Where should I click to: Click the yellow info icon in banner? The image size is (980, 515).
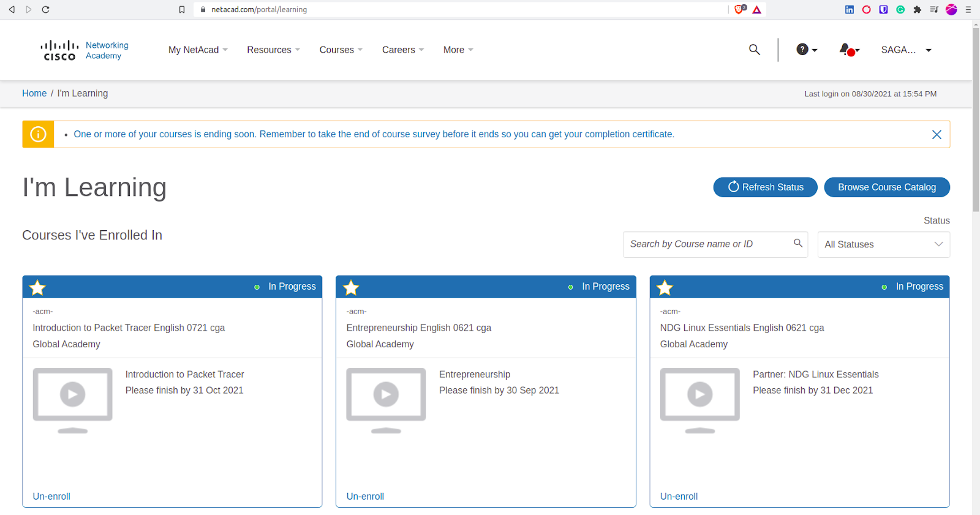(x=38, y=134)
